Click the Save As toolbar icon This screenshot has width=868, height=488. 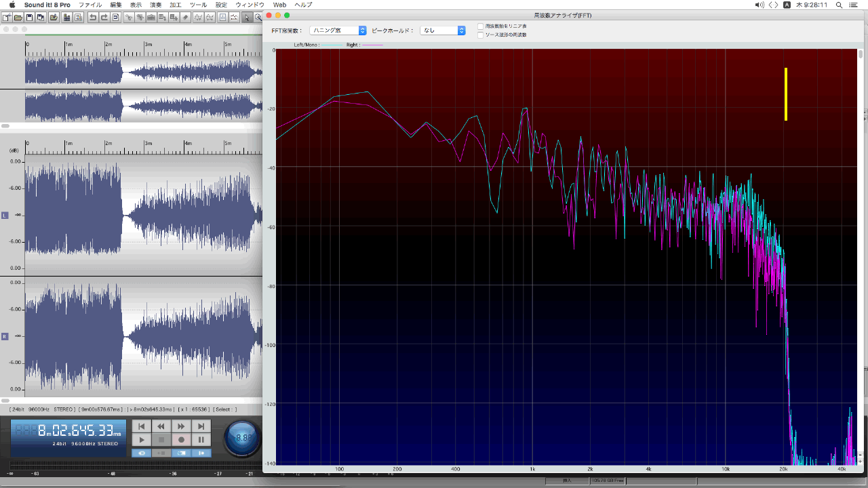click(x=40, y=17)
